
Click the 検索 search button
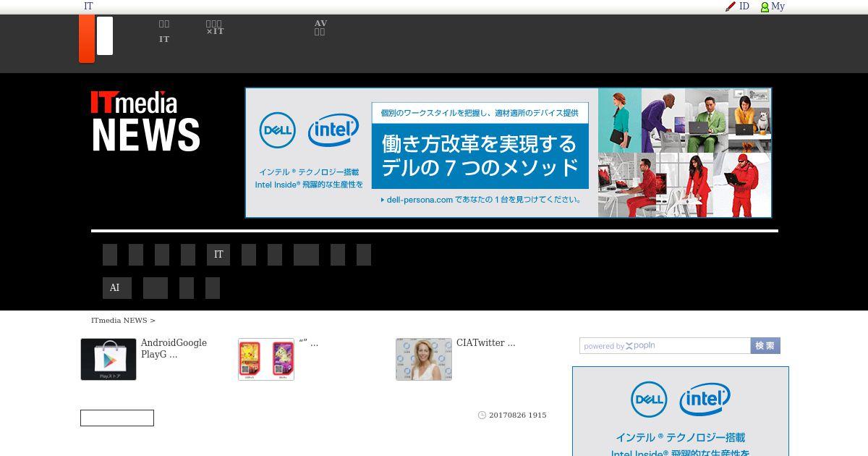pyautogui.click(x=765, y=346)
